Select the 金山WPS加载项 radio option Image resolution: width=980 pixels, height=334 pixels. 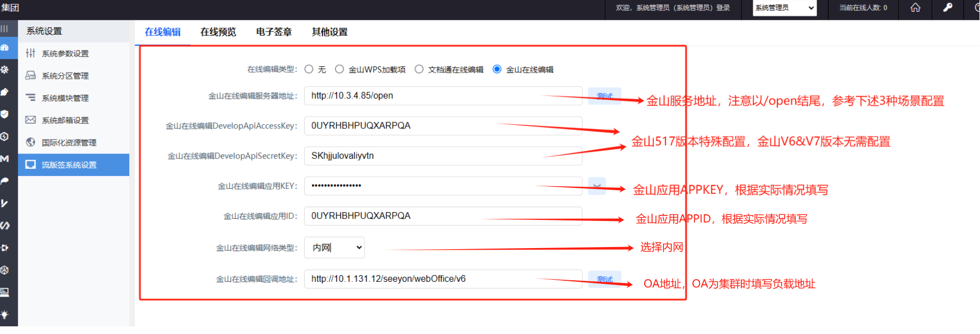tap(339, 69)
